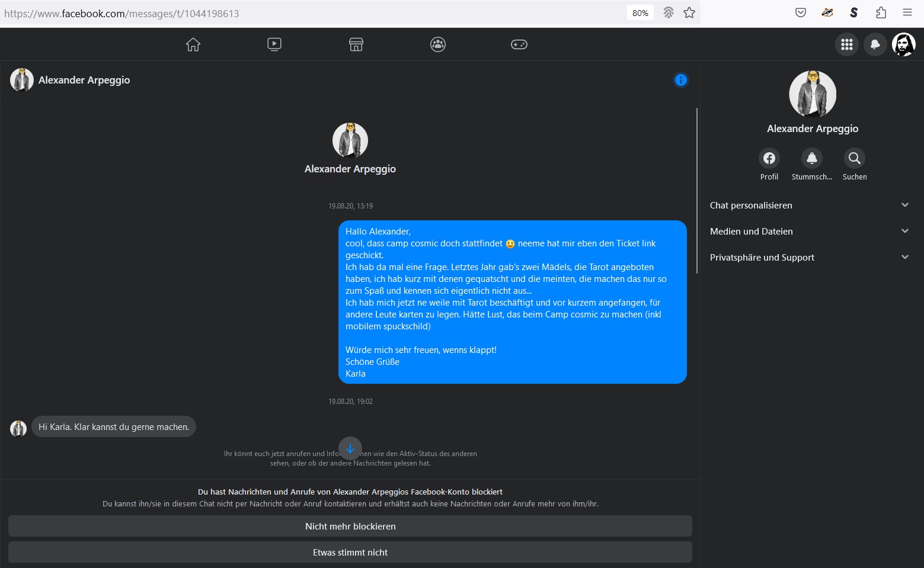Click the chat scrollbar

point(697,191)
